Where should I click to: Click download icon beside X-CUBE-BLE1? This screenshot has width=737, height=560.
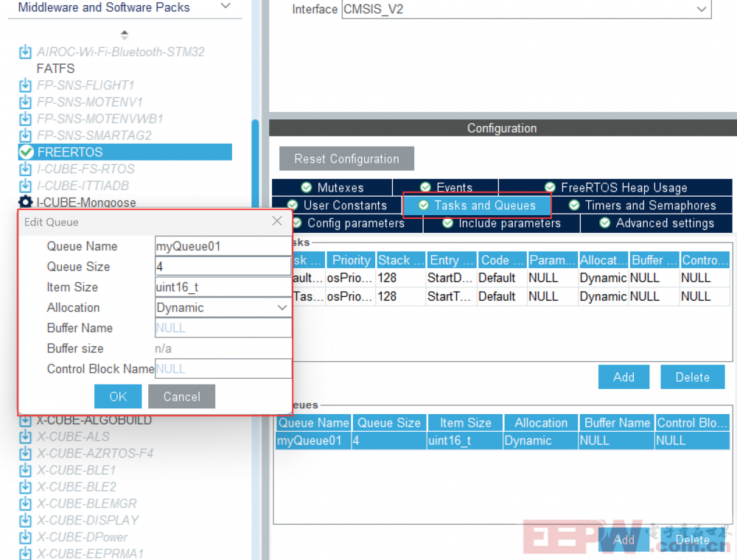25,470
